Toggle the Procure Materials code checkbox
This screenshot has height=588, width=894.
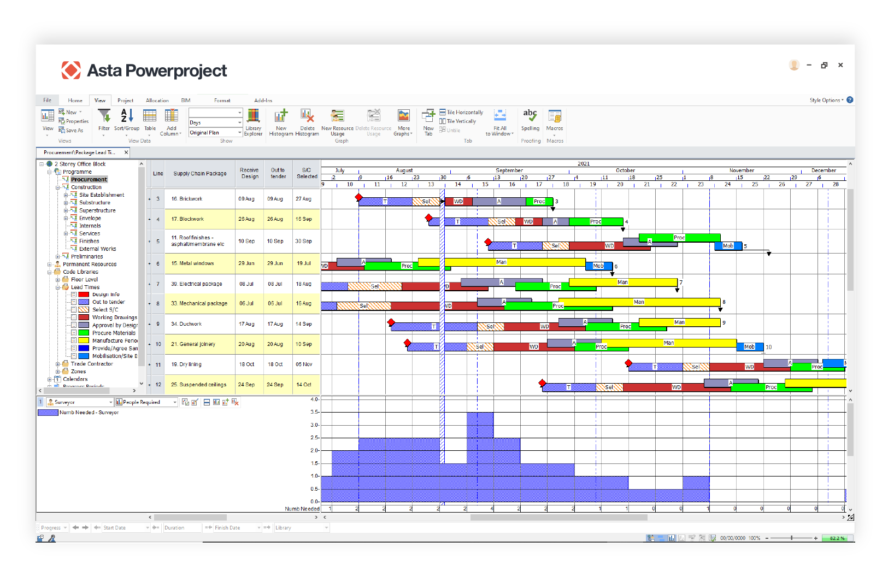click(74, 333)
